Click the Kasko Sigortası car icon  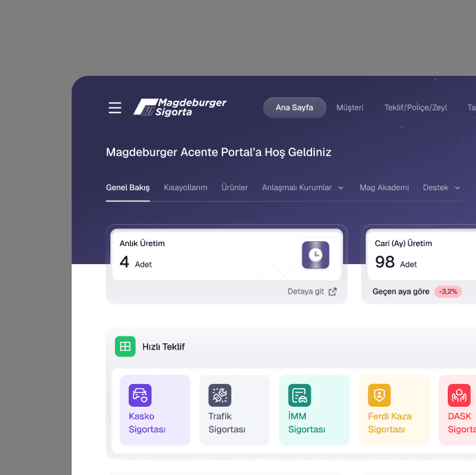[x=140, y=395]
